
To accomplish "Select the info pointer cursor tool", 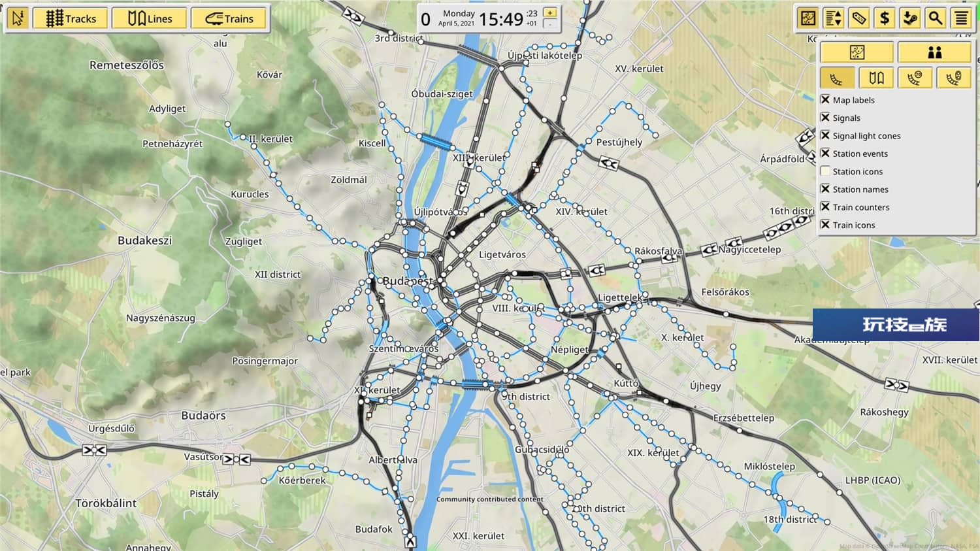I will [x=18, y=18].
